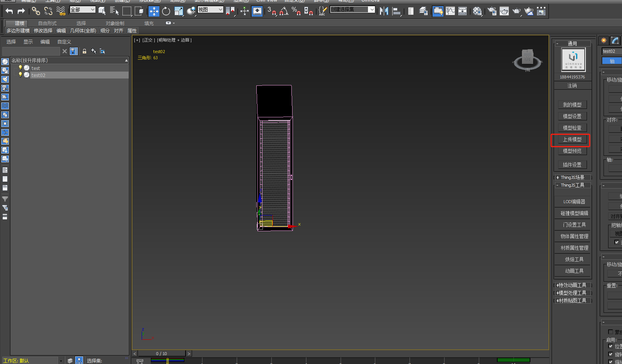Open the Curve Editor icon

tap(450, 11)
